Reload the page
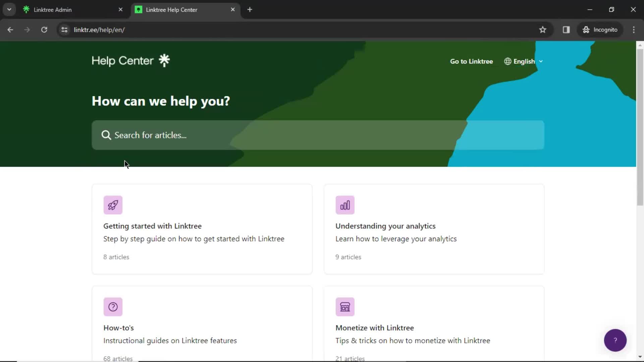This screenshot has width=644, height=362. click(44, 30)
